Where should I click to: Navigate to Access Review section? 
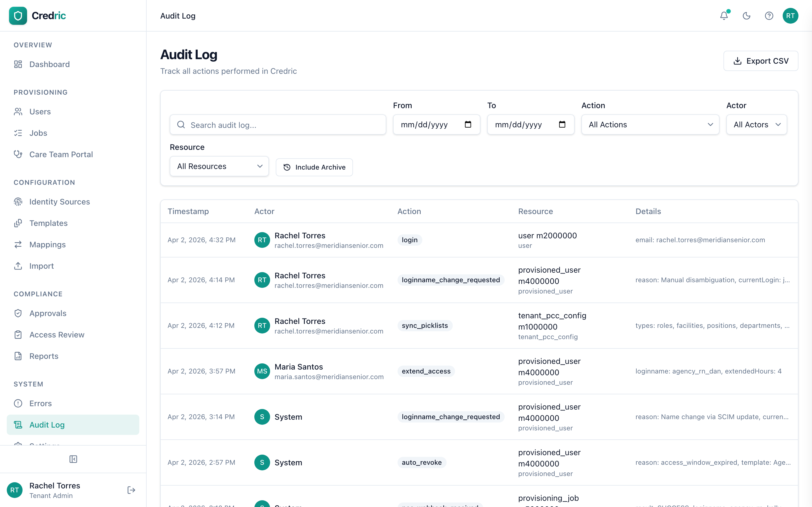[x=57, y=335]
